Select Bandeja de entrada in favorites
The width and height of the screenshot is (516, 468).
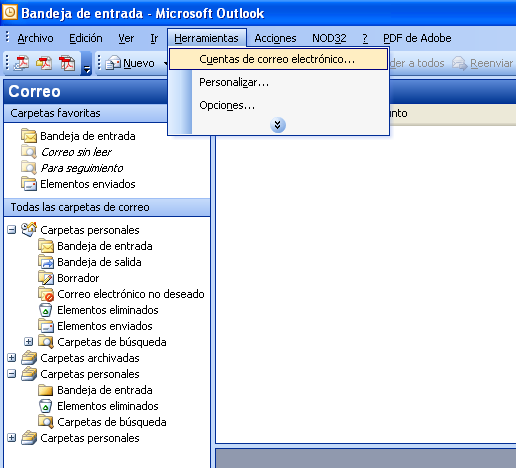coord(88,136)
